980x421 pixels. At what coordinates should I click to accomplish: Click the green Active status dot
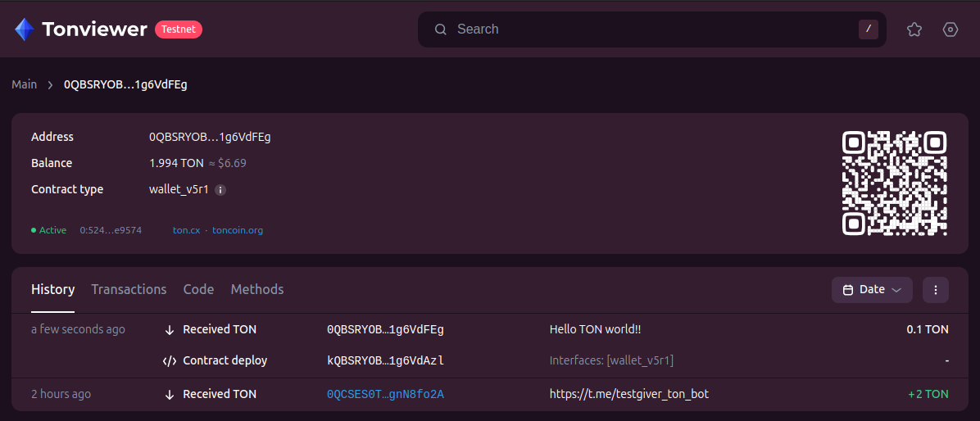click(34, 230)
